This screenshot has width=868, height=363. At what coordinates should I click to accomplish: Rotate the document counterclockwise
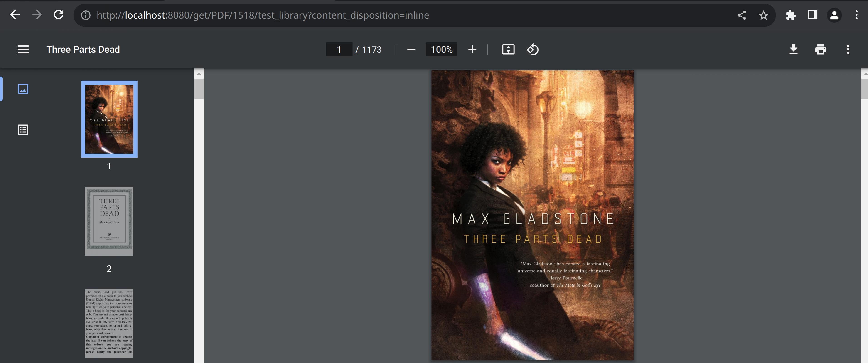point(532,50)
